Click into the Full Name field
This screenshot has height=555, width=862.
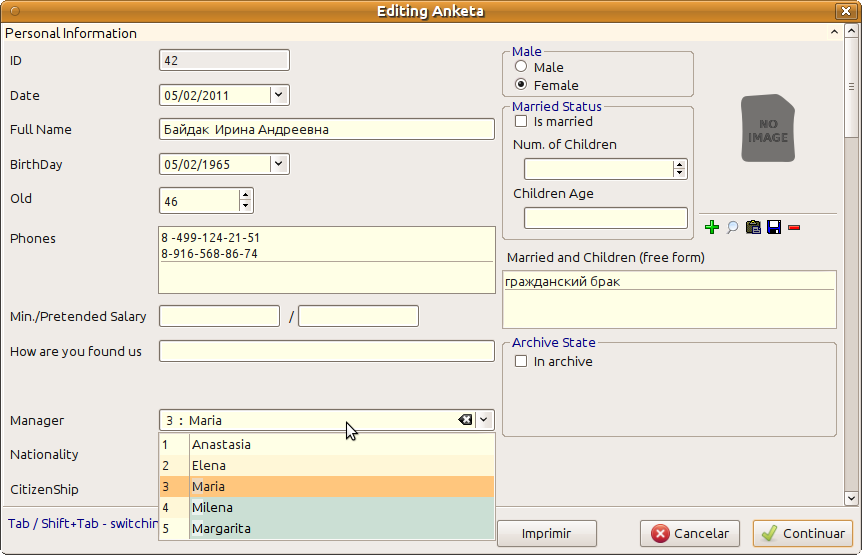click(327, 129)
